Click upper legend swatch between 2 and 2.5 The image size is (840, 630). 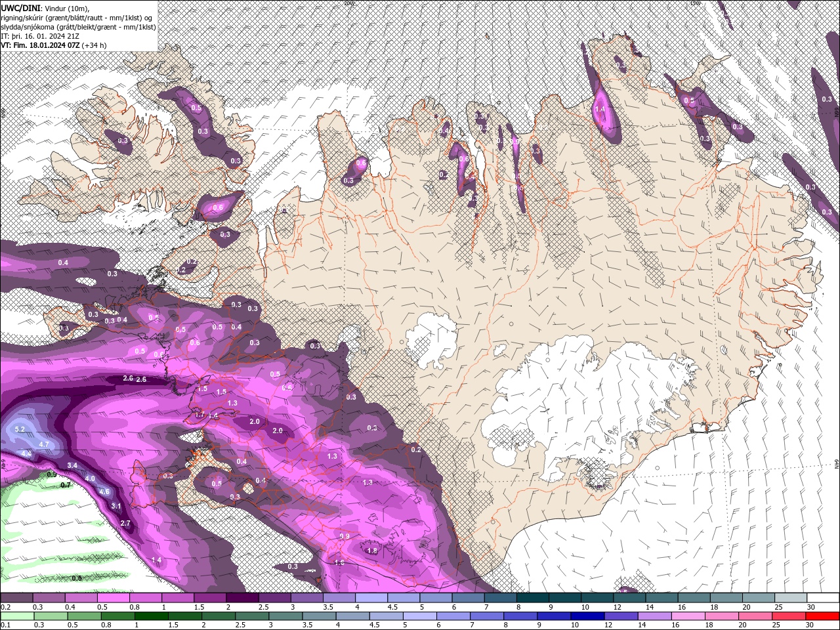(x=242, y=598)
